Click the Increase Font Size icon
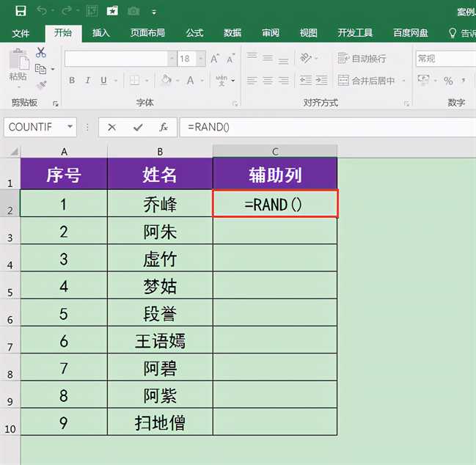The image size is (476, 465). click(216, 59)
